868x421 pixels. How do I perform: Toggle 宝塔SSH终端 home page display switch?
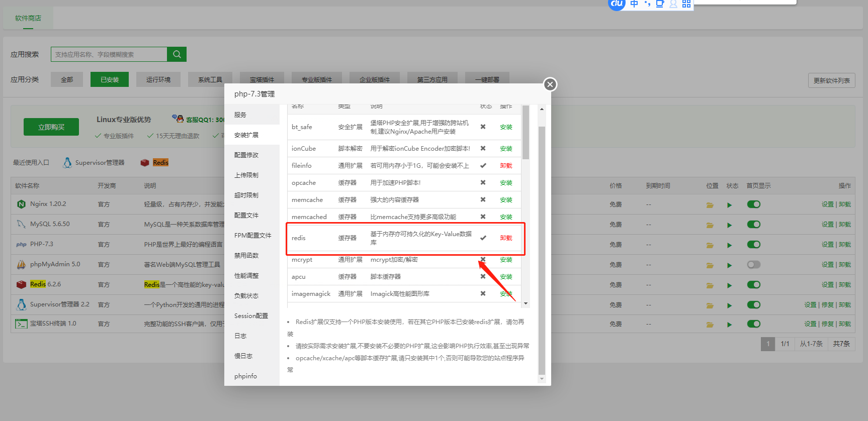(754, 324)
